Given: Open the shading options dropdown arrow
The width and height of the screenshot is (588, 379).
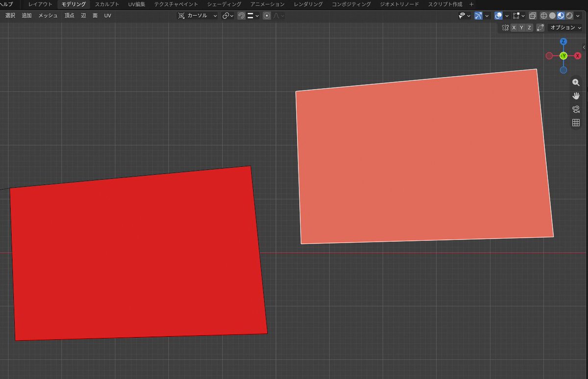Looking at the screenshot, I should (x=578, y=16).
